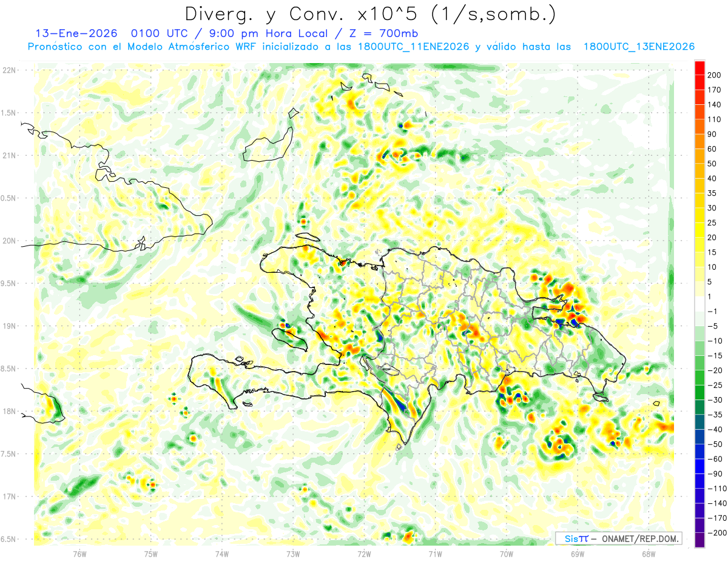Click the '110' value on the color scale
This screenshot has width=728, height=562.
tap(714, 119)
